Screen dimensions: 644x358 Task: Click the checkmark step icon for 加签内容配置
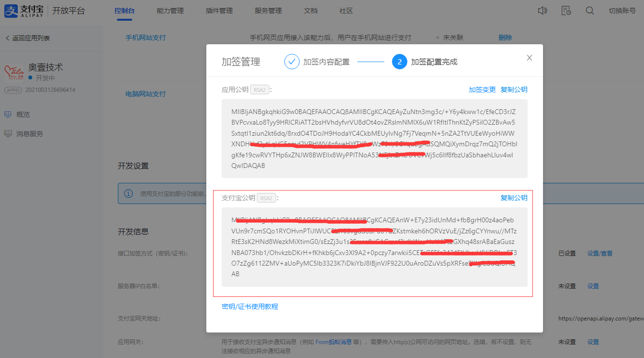pyautogui.click(x=291, y=62)
